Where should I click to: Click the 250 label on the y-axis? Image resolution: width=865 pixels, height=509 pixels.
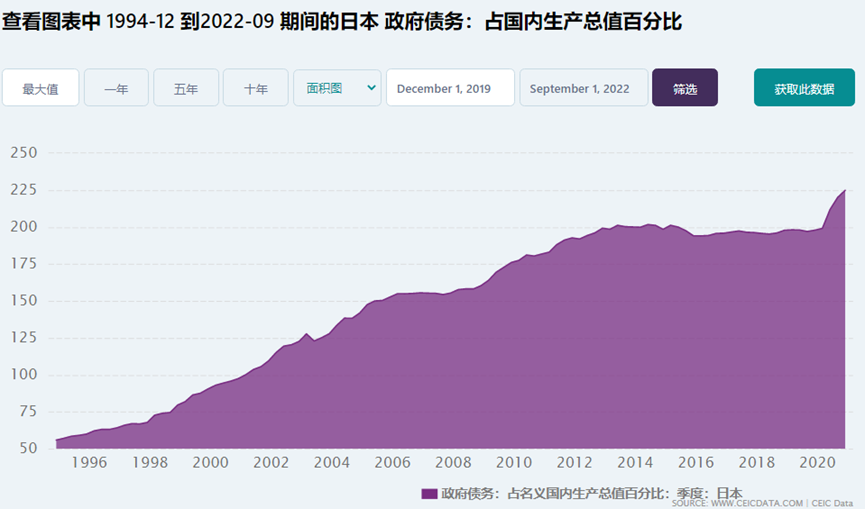[24, 153]
